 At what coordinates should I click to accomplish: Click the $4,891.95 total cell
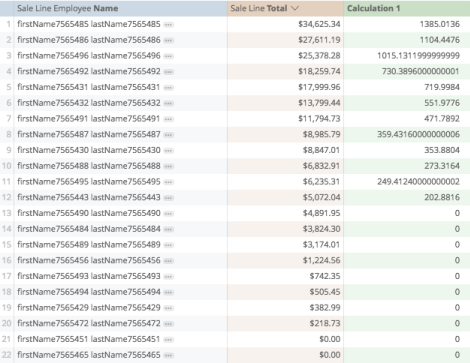point(285,213)
